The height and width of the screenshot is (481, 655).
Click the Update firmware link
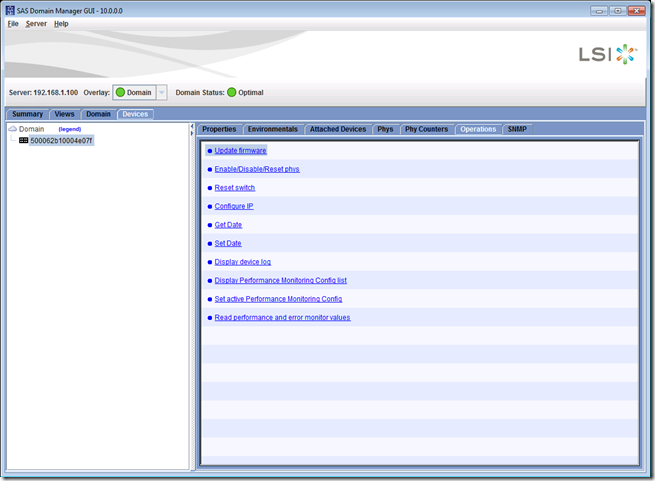pos(240,150)
